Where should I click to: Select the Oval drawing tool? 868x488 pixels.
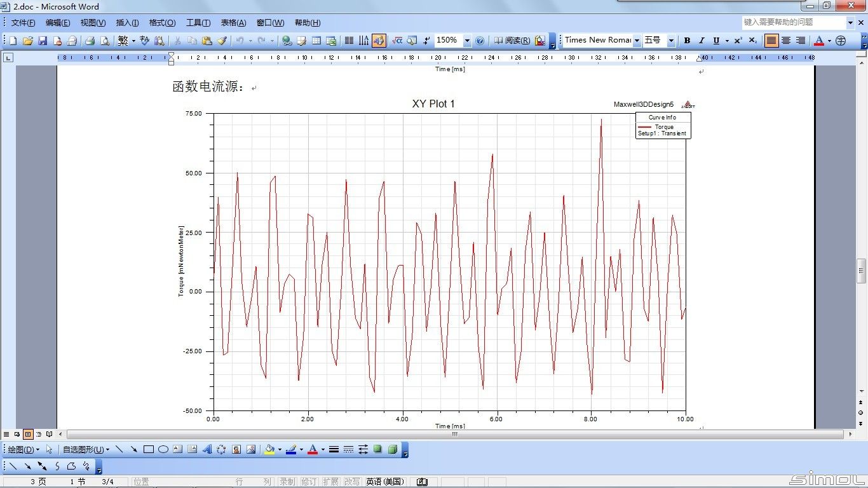pyautogui.click(x=163, y=449)
